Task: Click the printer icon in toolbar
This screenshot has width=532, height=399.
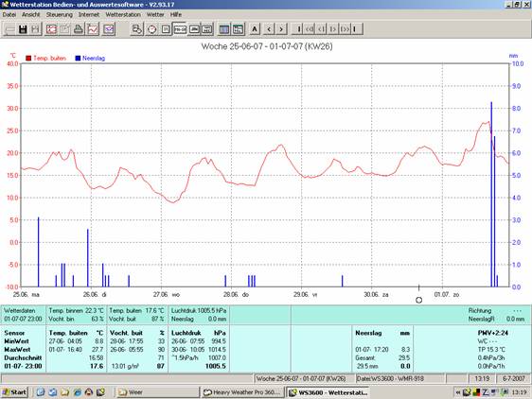Action: point(79,29)
